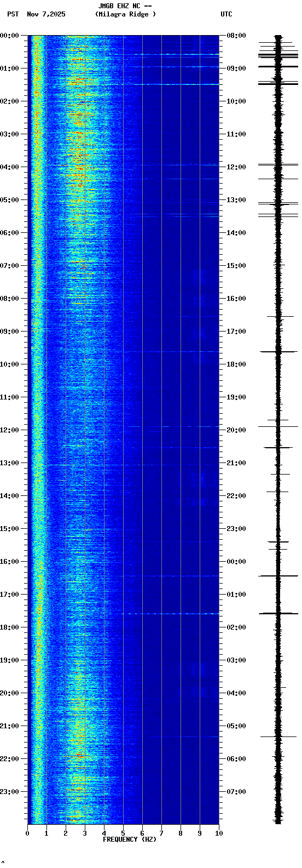Pick the "10" Hz frequency tick label
The width and height of the screenshot is (302, 868).
219,833
